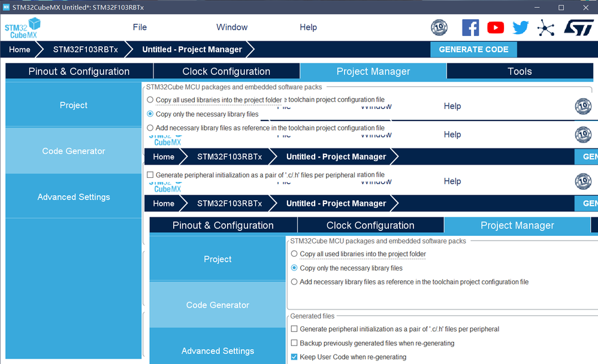Select Project in the nested lower sidebar
The image size is (598, 364).
pyautogui.click(x=218, y=259)
